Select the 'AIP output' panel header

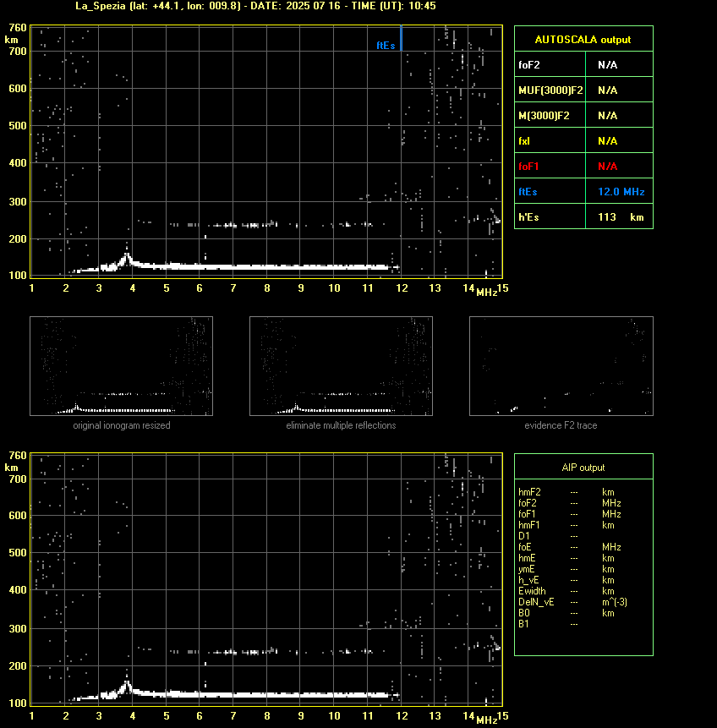tap(583, 468)
